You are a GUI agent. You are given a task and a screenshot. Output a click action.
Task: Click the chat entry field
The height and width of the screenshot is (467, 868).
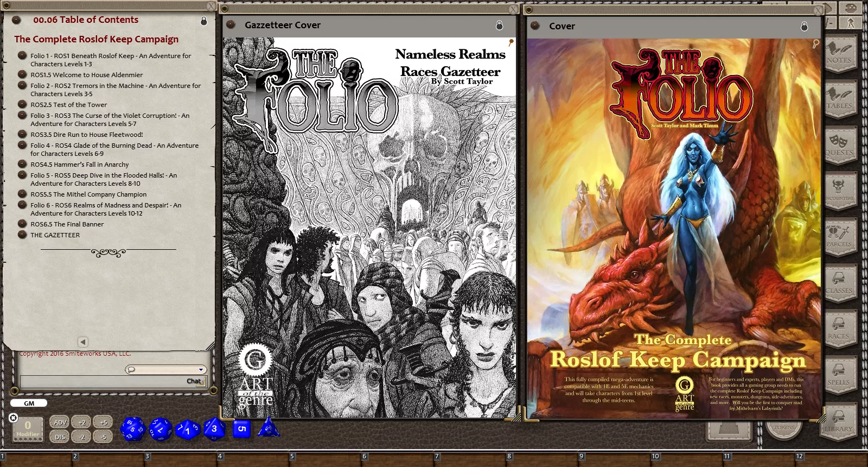pos(113,381)
